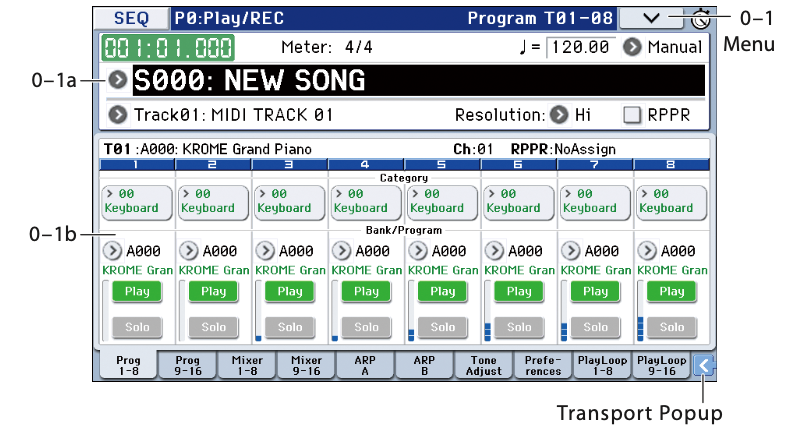Solo track 2

(x=213, y=327)
